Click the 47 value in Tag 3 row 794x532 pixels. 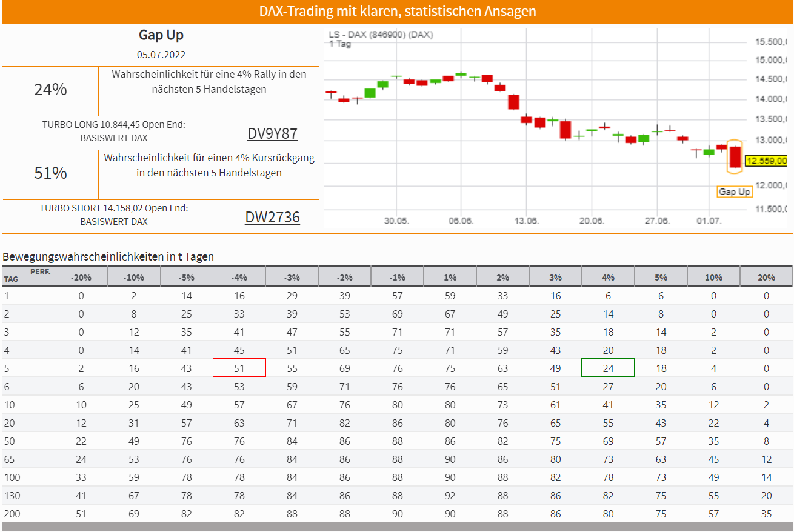(292, 332)
